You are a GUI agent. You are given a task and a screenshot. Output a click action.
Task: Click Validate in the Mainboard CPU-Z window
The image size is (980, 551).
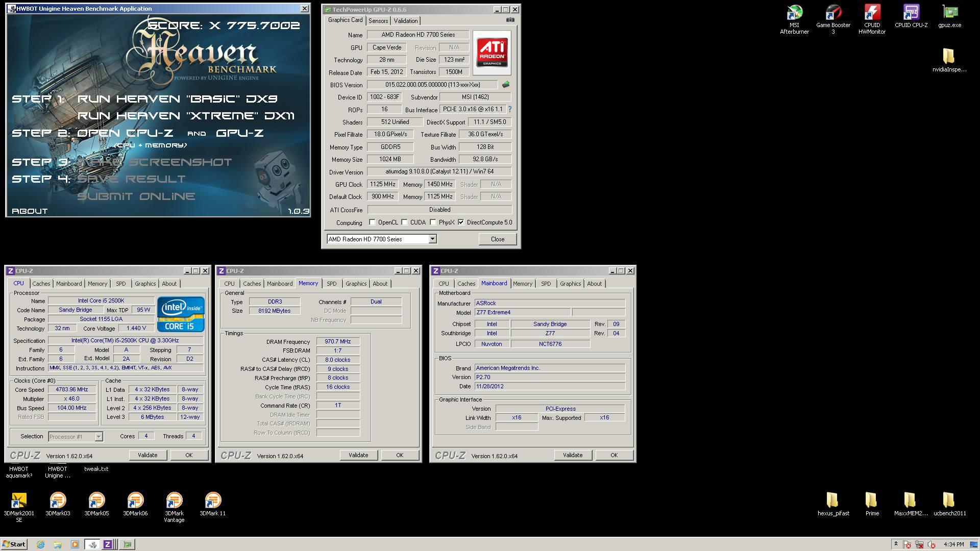[x=573, y=455]
